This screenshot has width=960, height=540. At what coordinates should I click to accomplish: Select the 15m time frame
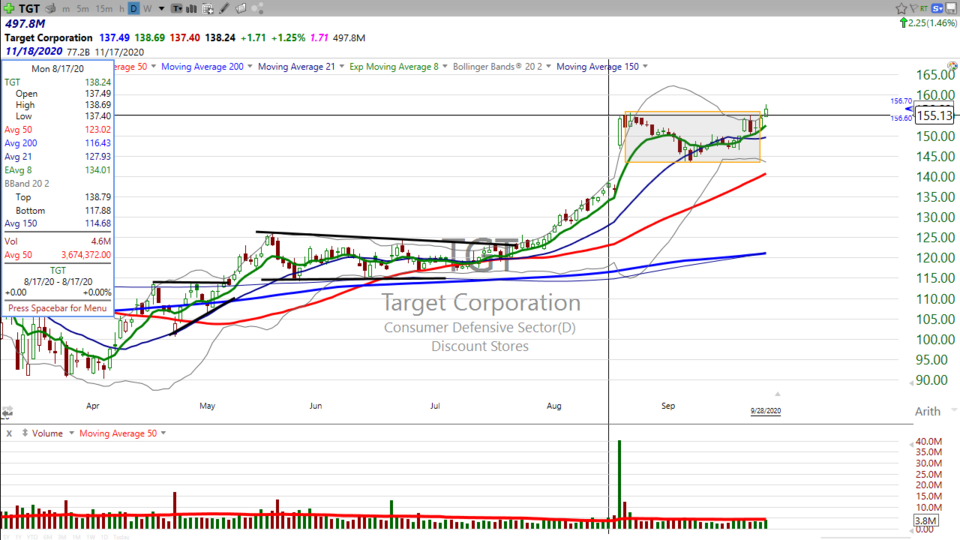pos(104,9)
